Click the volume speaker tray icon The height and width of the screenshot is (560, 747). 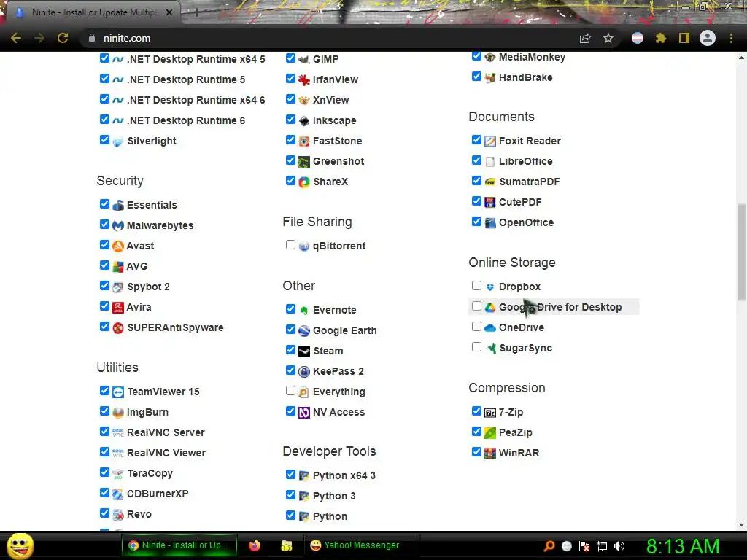(x=619, y=545)
